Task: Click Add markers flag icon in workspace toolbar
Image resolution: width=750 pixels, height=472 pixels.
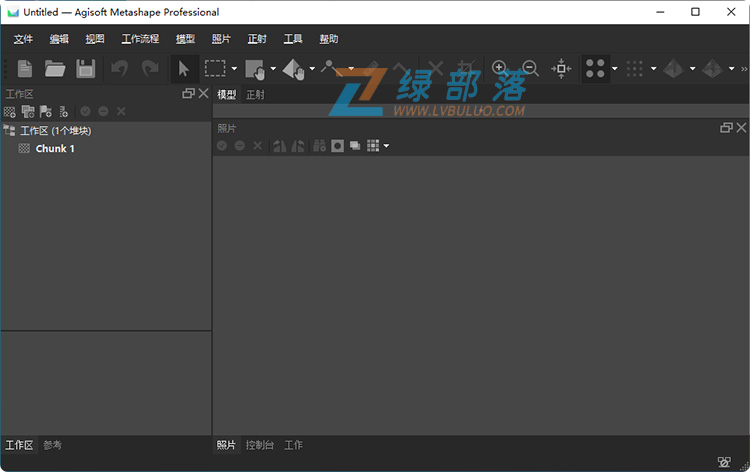Action: tap(46, 111)
